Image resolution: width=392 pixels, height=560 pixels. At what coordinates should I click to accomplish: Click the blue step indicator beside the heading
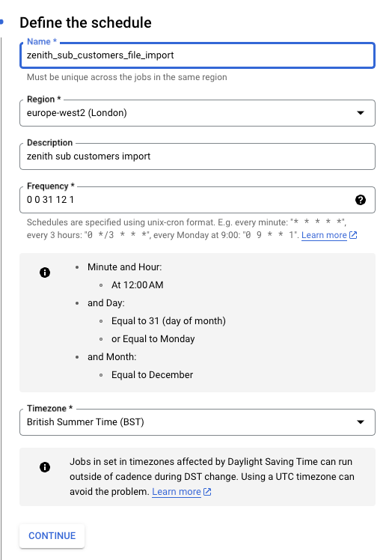1,22
